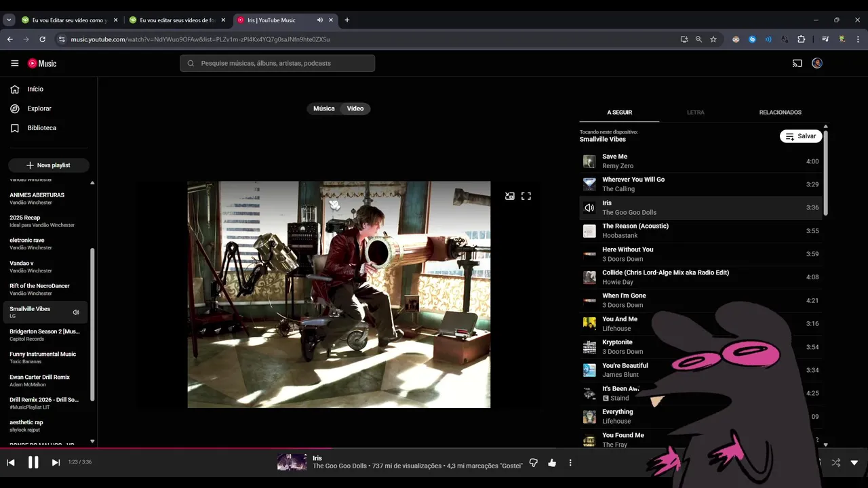Open the hamburger guide menu
The width and height of the screenshot is (868, 488).
[15, 63]
